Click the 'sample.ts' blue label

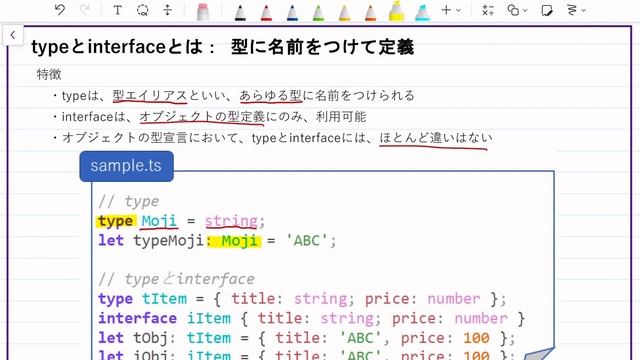[x=126, y=166]
